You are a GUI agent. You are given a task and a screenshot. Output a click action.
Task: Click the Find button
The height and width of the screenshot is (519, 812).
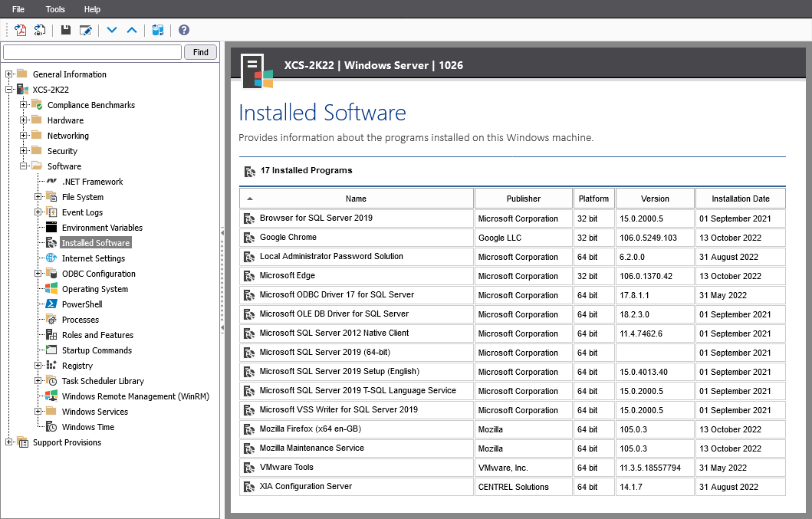point(200,52)
